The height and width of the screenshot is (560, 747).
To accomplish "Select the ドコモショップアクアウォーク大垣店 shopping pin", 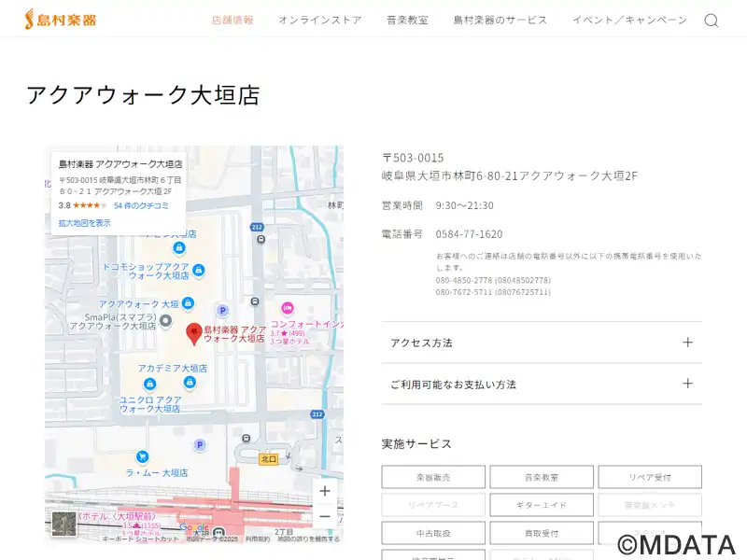I will [199, 270].
